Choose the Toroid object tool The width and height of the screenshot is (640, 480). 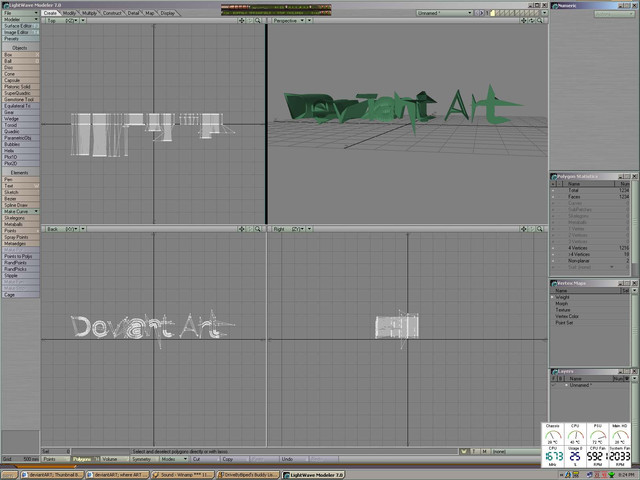(20, 125)
